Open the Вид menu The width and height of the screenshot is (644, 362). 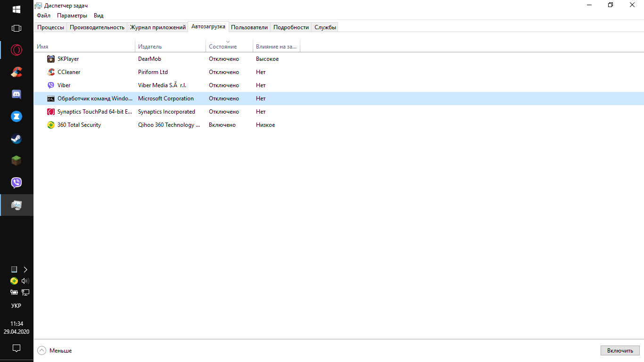(x=99, y=16)
